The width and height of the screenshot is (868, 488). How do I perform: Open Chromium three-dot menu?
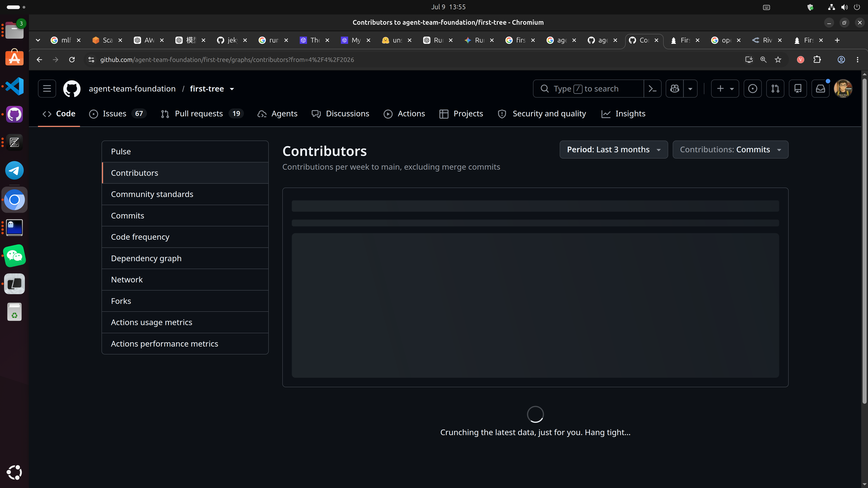pyautogui.click(x=858, y=60)
